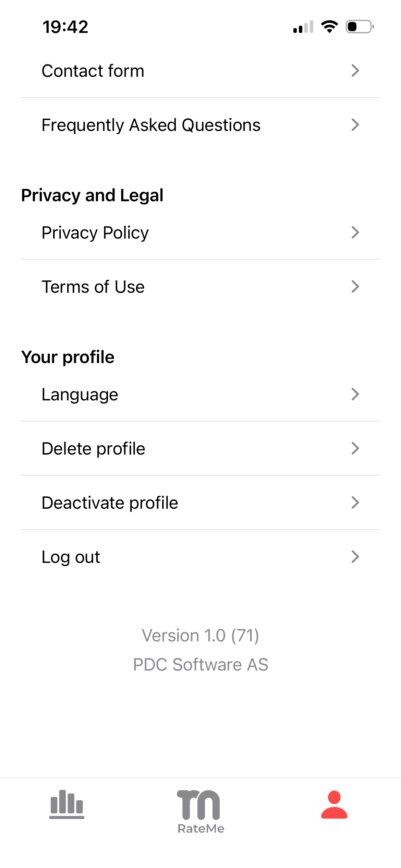Image resolution: width=401 pixels, height=868 pixels.
Task: Select Delete profile option
Action: (x=93, y=449)
